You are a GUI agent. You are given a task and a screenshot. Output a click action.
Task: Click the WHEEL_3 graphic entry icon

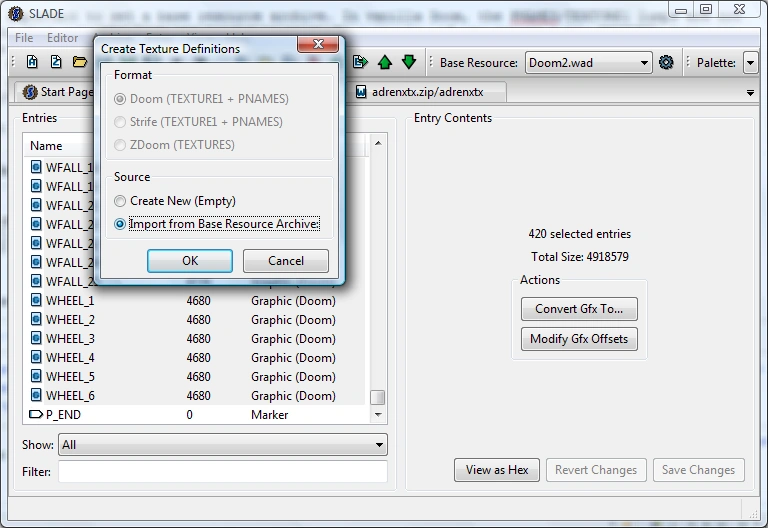coord(36,338)
